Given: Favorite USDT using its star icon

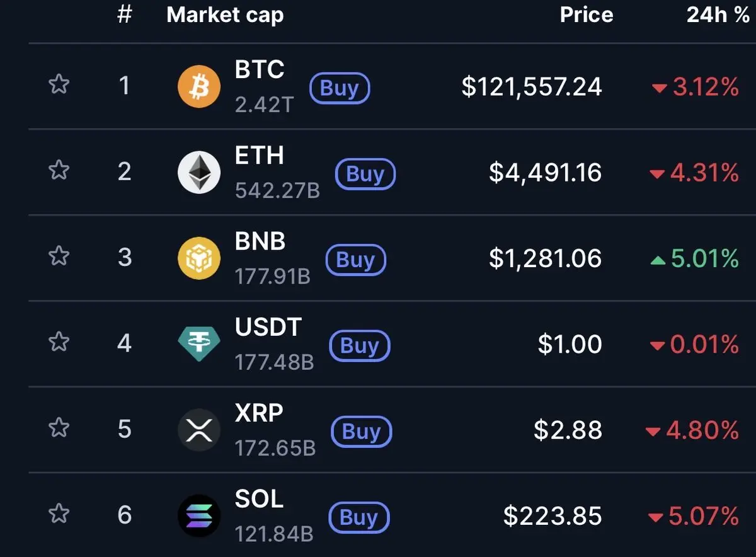Looking at the screenshot, I should coord(59,342).
